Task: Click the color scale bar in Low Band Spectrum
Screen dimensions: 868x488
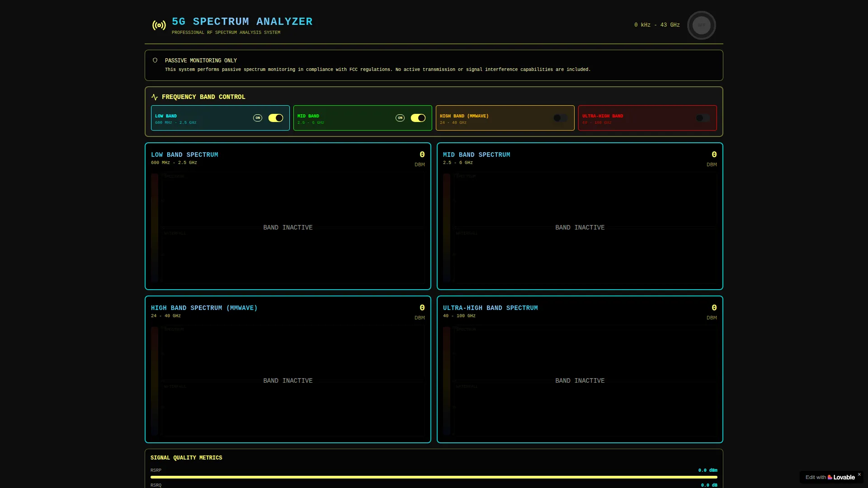Action: [x=155, y=228]
